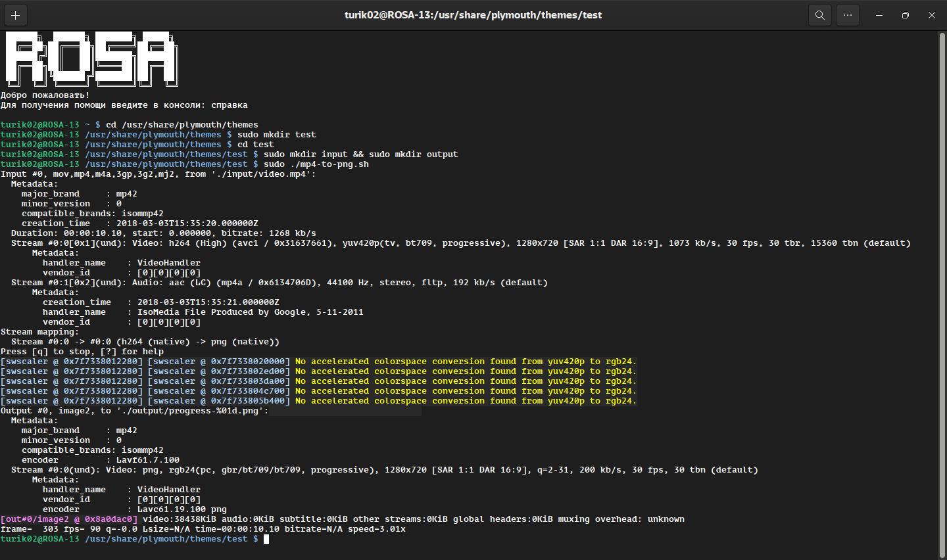Click the 'Input #0, mov,mp4,m4a' line
Screen dimensions: 947x560
(158, 174)
